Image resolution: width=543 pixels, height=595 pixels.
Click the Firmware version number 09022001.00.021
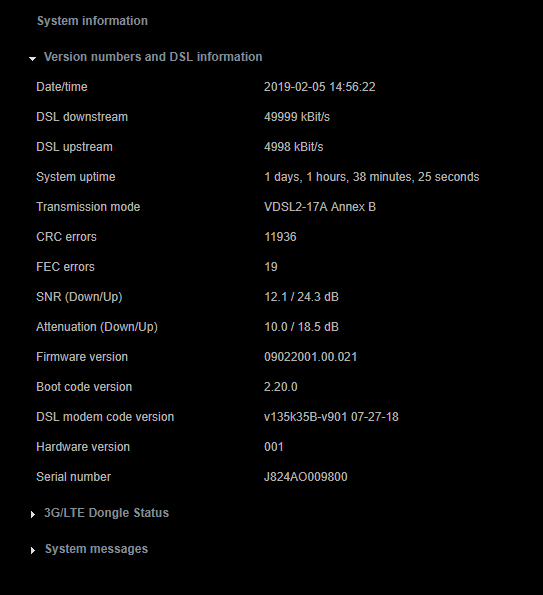310,357
